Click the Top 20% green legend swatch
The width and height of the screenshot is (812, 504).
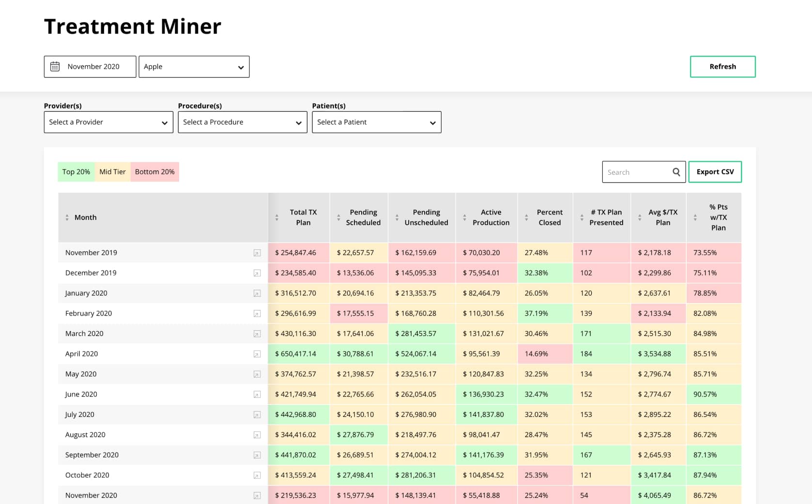tap(76, 172)
